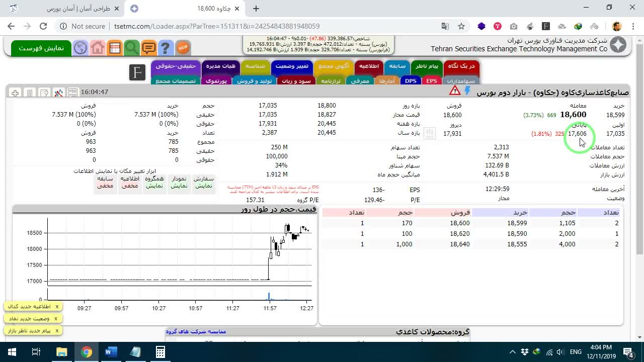Open the پورتفوی tab

pyautogui.click(x=216, y=80)
